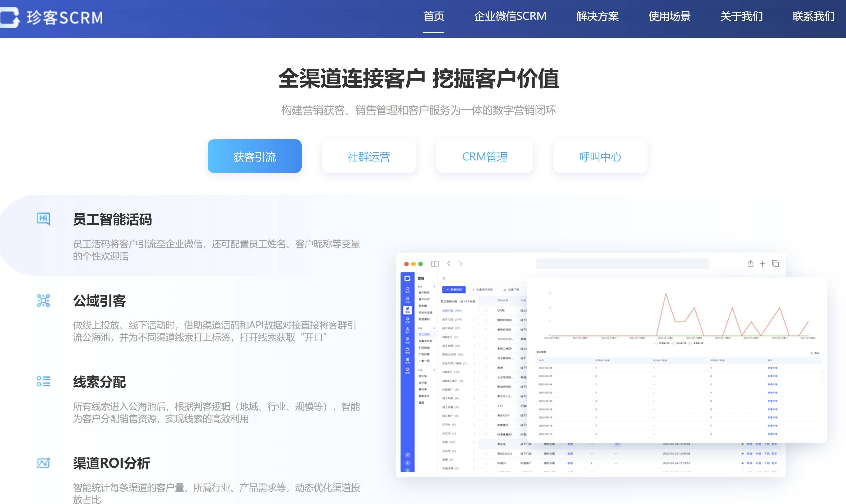Select the 渠道ROI分析 heading
This screenshot has width=846, height=504.
[111, 463]
